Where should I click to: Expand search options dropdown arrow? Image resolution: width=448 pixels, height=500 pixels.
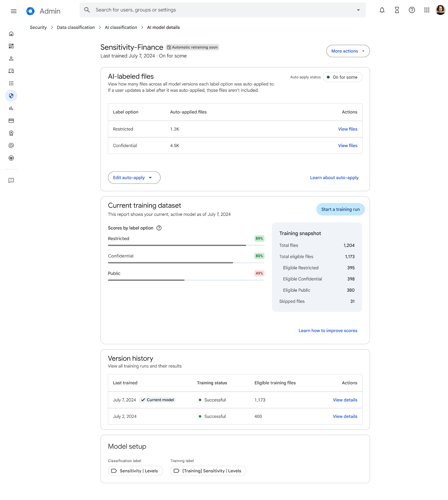pyautogui.click(x=358, y=10)
